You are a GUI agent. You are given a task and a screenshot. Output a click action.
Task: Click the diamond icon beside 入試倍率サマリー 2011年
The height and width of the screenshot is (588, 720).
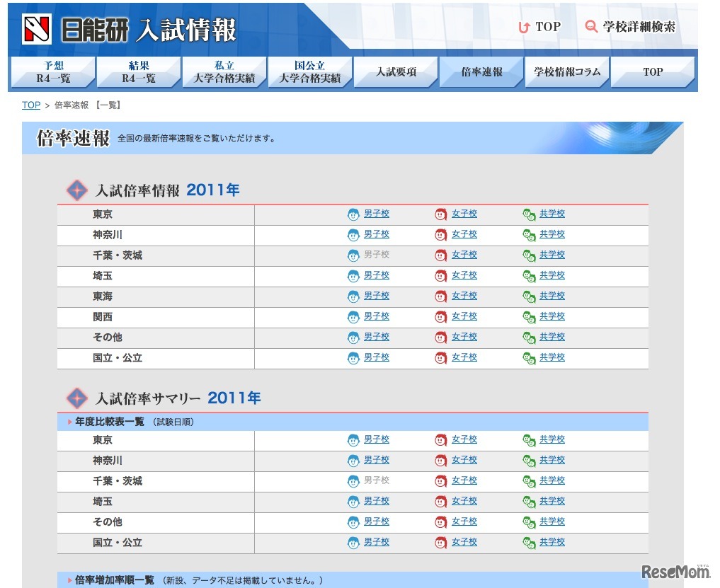tap(76, 398)
